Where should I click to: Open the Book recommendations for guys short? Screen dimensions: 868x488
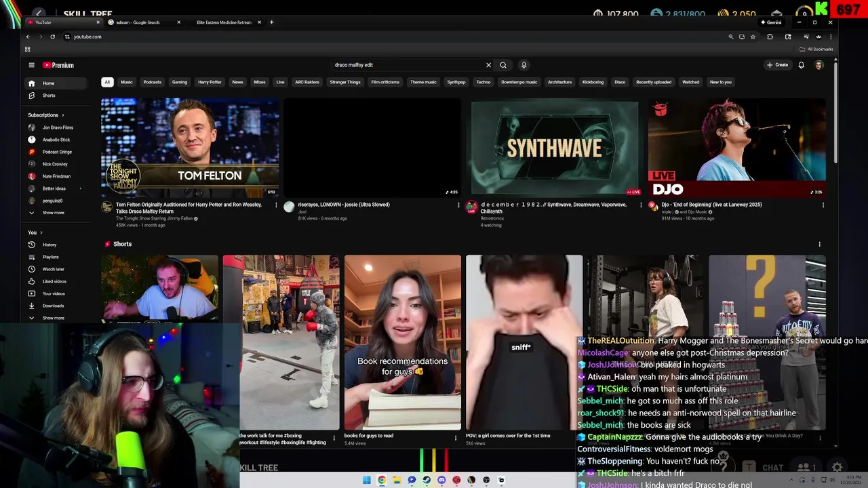[x=403, y=342]
